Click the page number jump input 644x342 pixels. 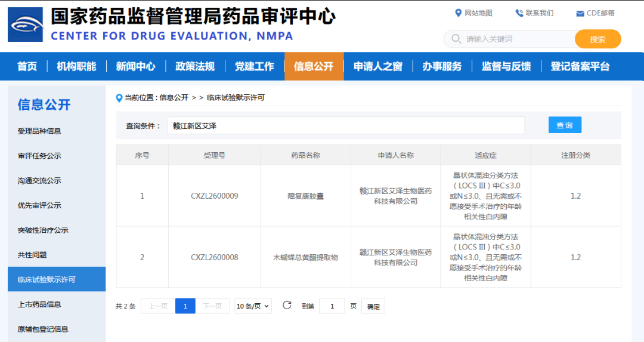coord(332,306)
